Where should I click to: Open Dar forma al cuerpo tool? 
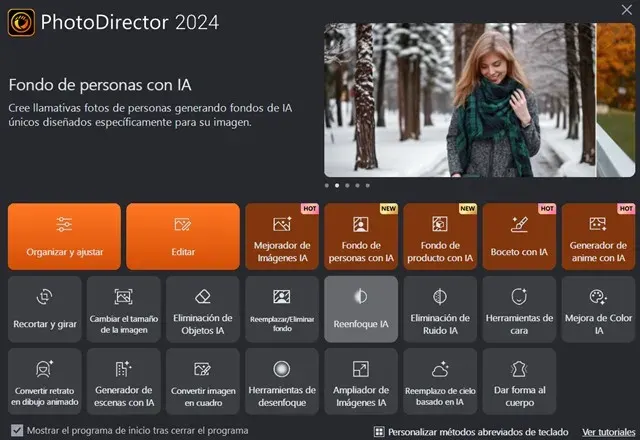[519, 381]
